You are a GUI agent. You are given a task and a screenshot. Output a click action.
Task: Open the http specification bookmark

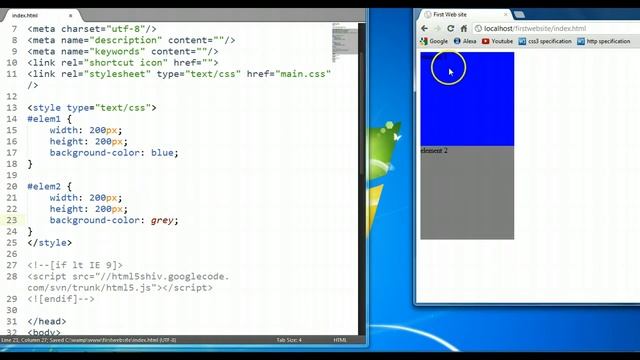604,41
